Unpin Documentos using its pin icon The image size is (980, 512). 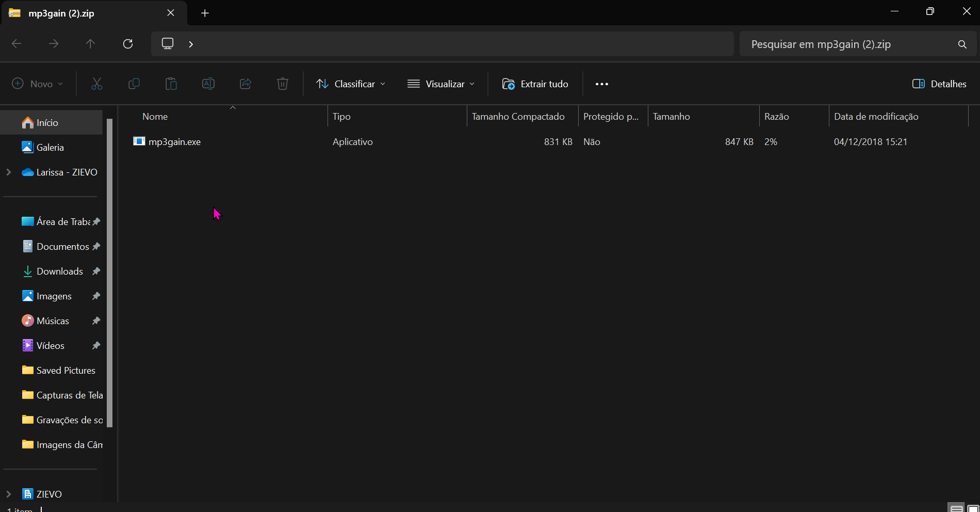coord(96,246)
